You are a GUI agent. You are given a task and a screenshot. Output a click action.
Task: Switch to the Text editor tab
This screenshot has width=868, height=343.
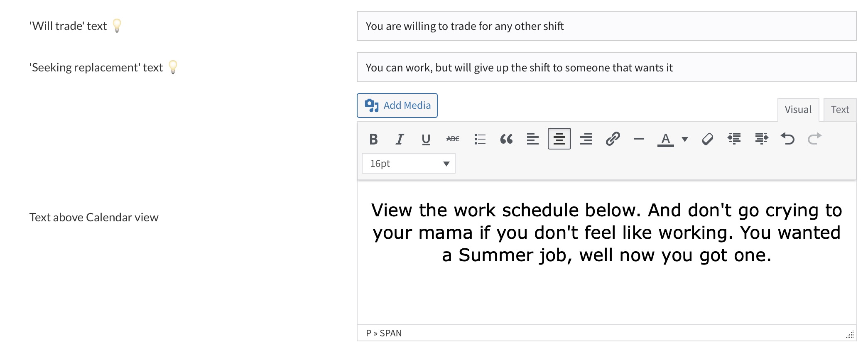coord(840,110)
